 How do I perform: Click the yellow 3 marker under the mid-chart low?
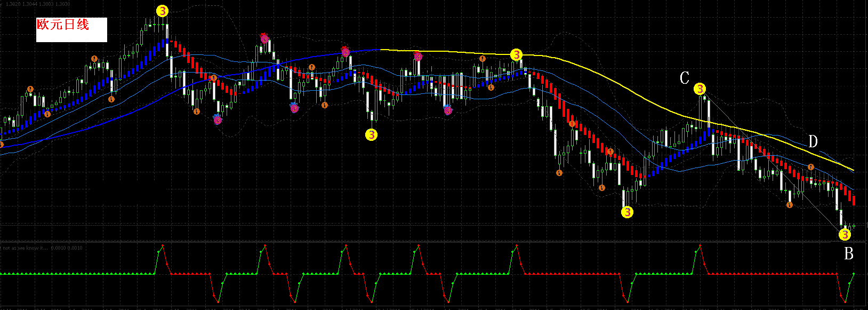click(x=371, y=134)
